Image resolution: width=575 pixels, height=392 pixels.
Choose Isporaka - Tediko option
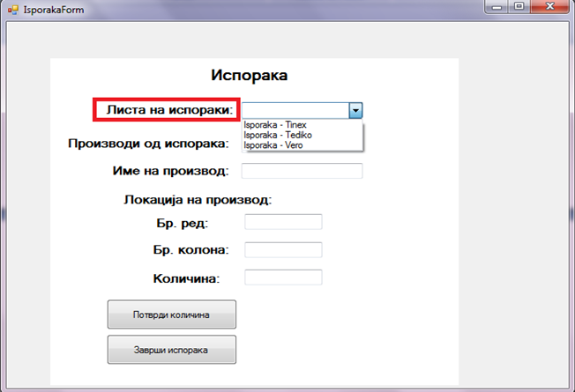[278, 135]
